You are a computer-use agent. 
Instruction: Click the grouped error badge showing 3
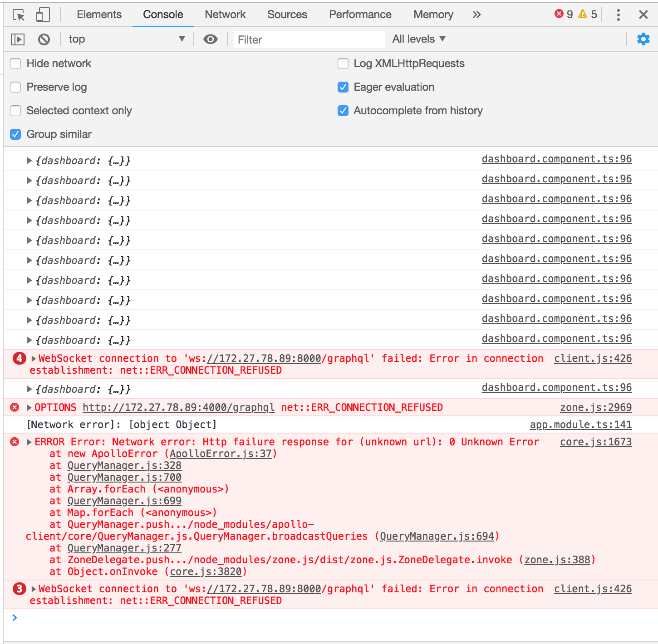tap(19, 589)
